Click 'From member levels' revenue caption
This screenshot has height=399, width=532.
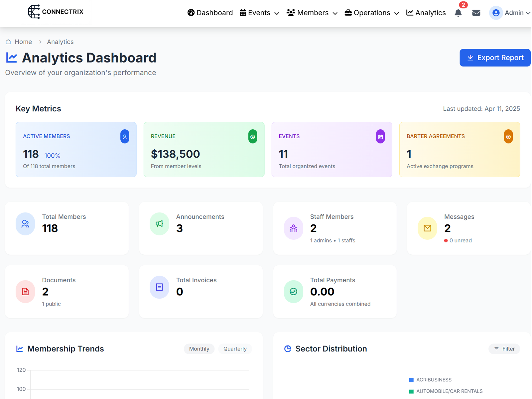pyautogui.click(x=176, y=166)
